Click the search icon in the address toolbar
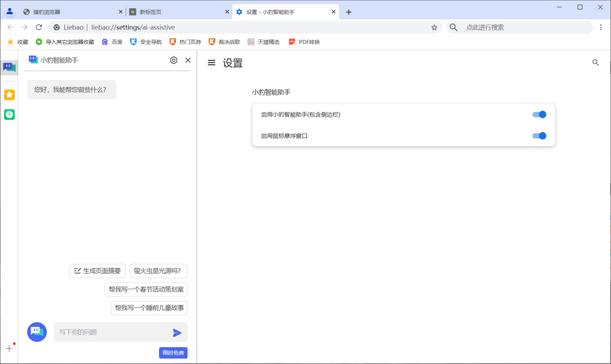 [x=453, y=27]
